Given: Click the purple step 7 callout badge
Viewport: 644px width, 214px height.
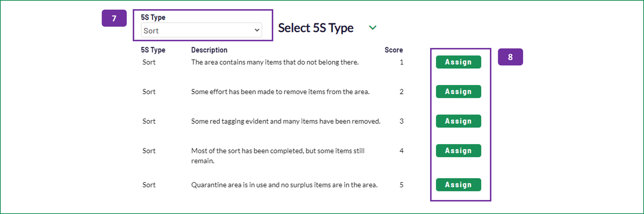Looking at the screenshot, I should 114,18.
